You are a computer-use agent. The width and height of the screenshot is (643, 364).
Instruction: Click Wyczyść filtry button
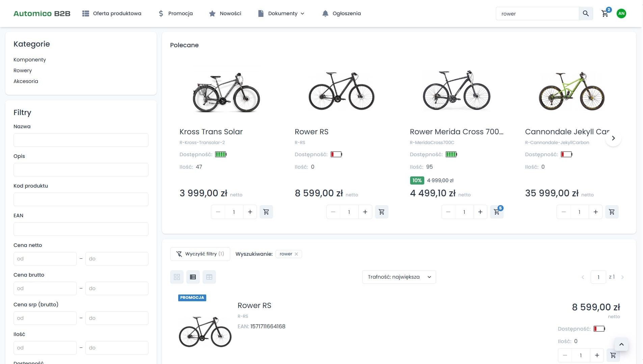pos(200,254)
